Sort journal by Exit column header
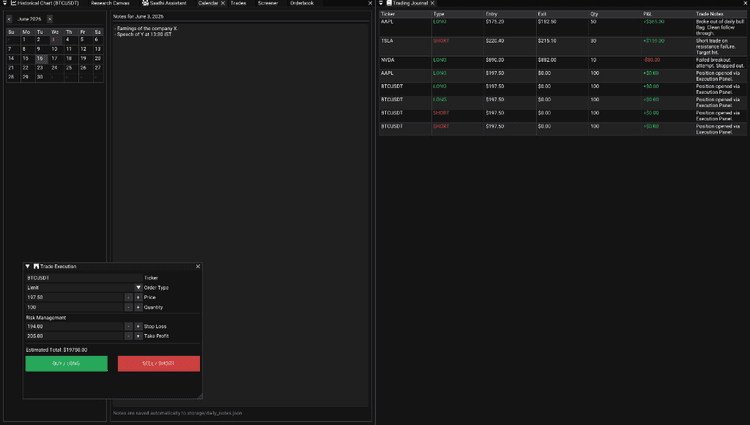The height and width of the screenshot is (425, 750). [x=562, y=14]
